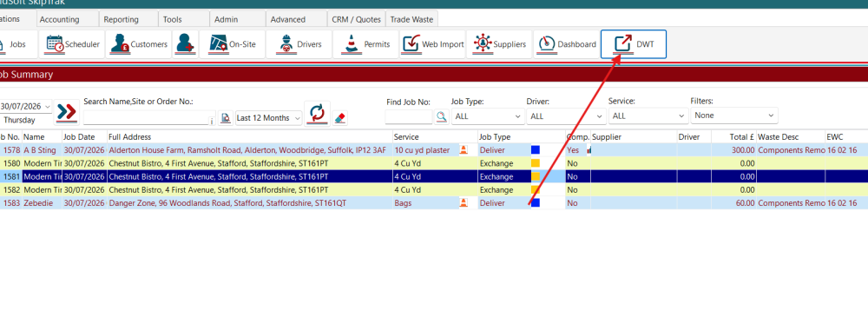
Task: Select the A B Sting name cell
Action: (x=42, y=150)
